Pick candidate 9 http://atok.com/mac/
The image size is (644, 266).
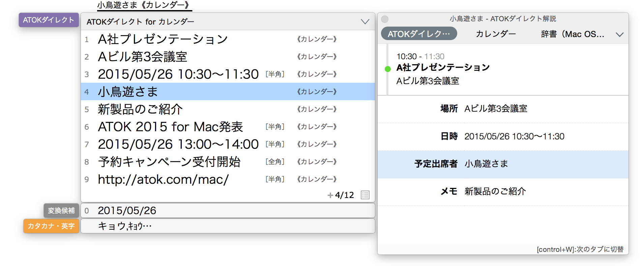point(228,179)
